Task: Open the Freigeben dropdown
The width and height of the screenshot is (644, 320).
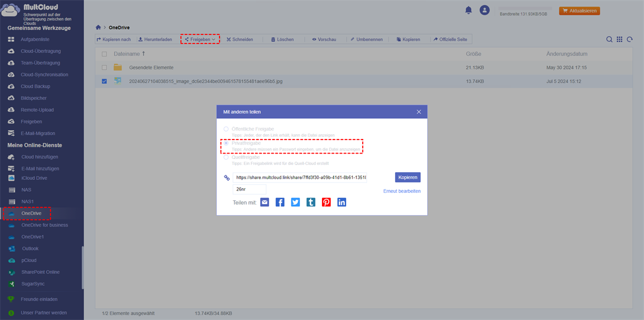Action: click(200, 39)
